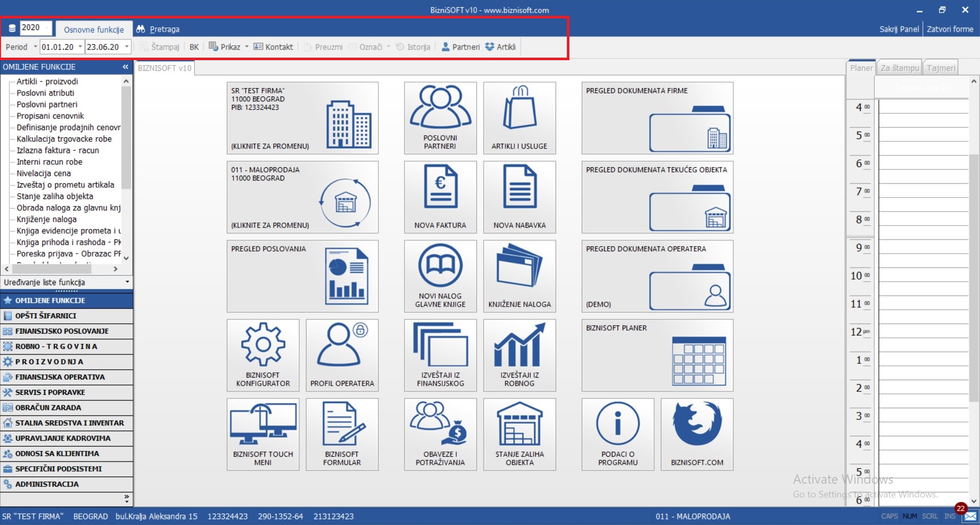980x525 pixels.
Task: Open Novi Nalog Glavne Knjige
Action: pos(440,276)
